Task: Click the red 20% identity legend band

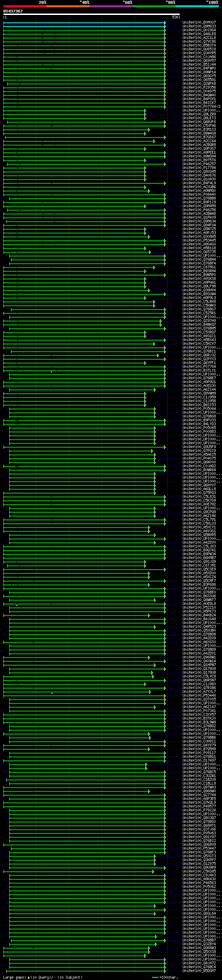Action: pos(25,6)
